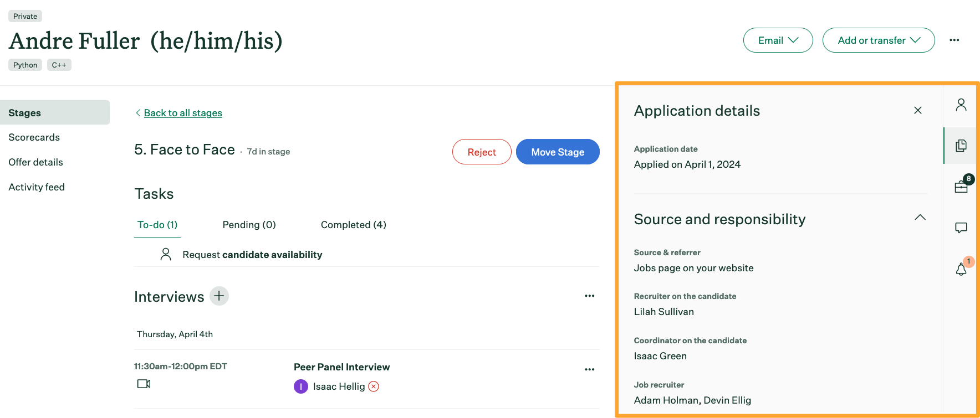Open the comments speech bubble icon
This screenshot has height=418, width=980.
[961, 228]
